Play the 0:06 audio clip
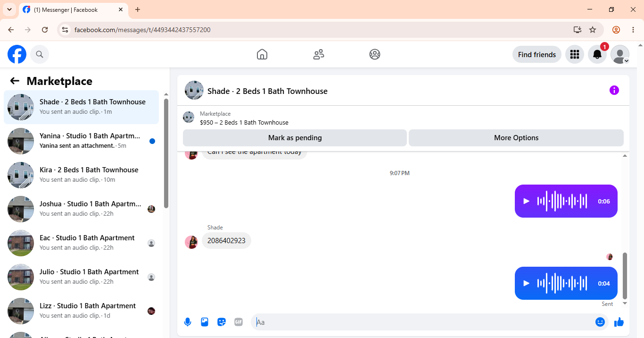 click(x=527, y=201)
